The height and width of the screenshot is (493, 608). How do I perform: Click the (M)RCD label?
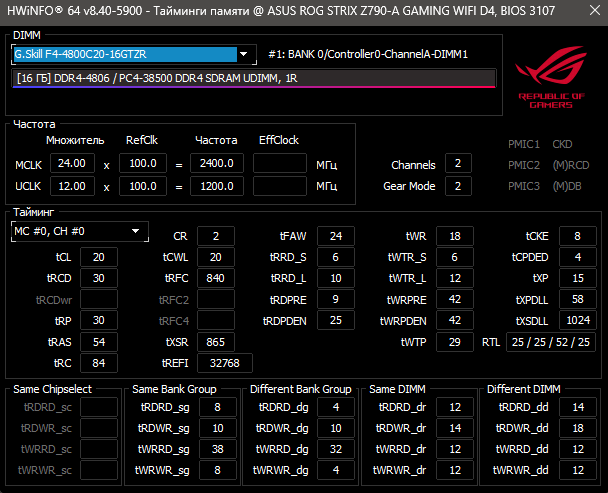point(571,165)
